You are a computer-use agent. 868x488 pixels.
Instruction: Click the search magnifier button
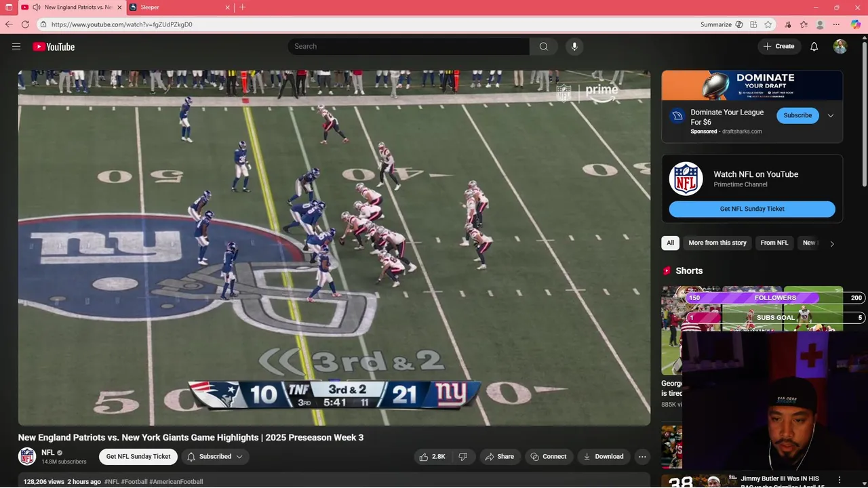point(544,46)
